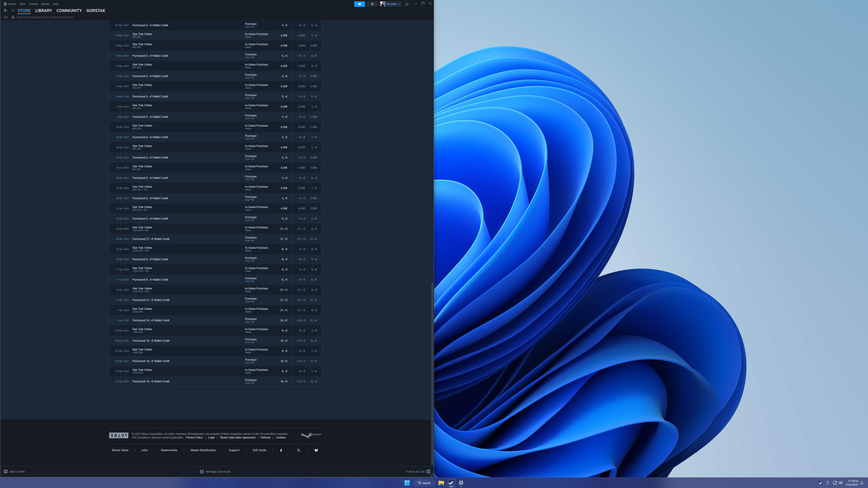
Task: Click the Gorstak profile avatar
Action: (x=383, y=4)
